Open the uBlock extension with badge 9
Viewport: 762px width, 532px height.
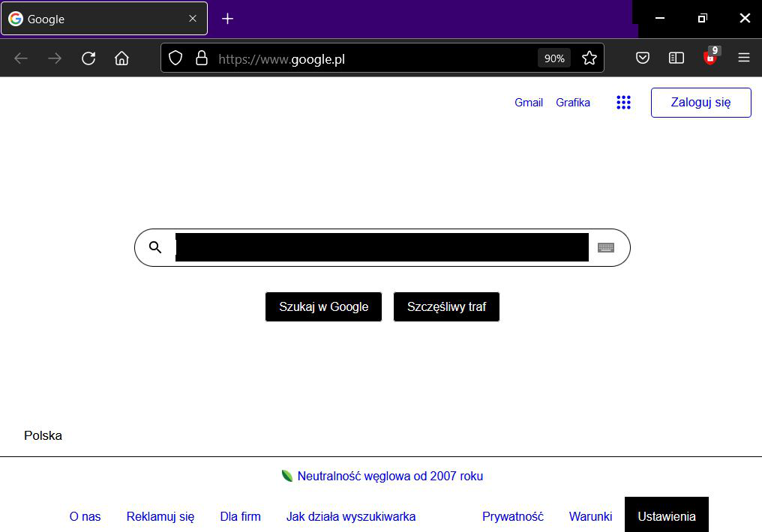pos(711,58)
